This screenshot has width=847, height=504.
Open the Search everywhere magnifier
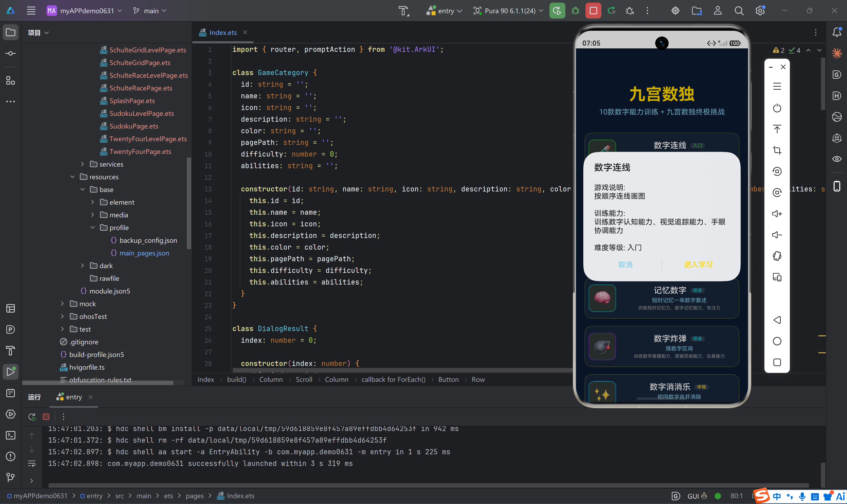click(x=739, y=11)
